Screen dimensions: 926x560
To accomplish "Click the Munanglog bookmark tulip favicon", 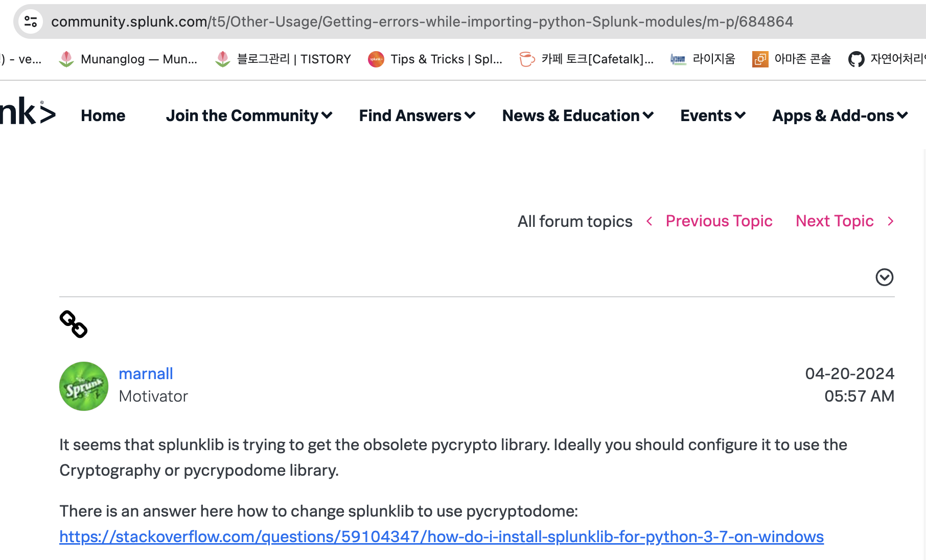I will pos(66,59).
